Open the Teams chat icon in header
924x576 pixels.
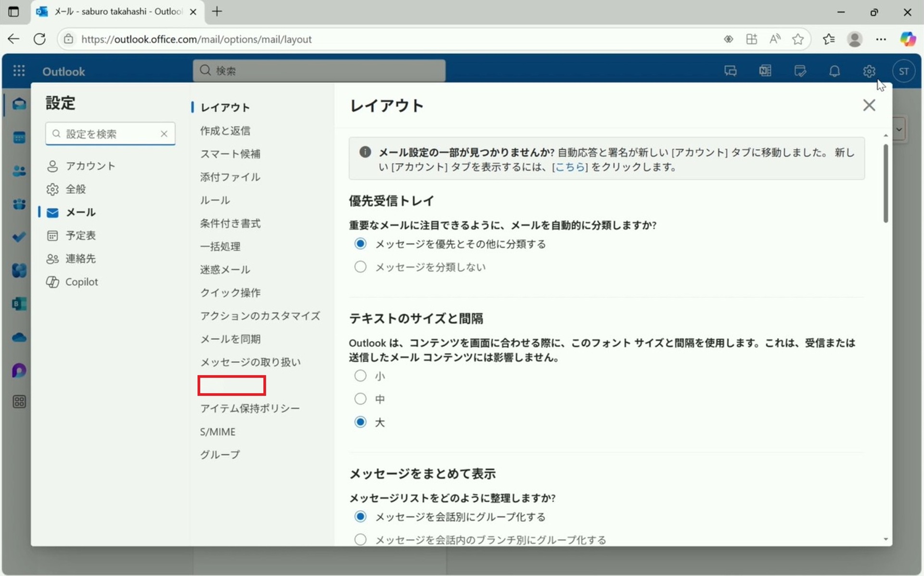730,71
